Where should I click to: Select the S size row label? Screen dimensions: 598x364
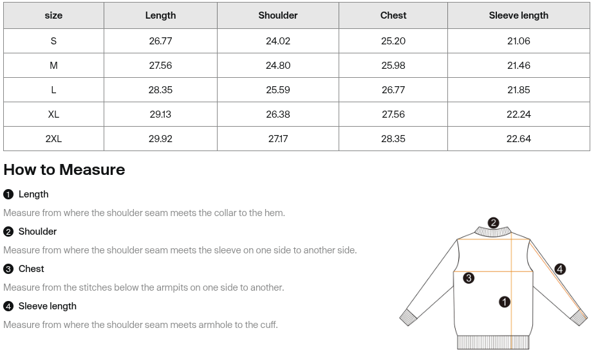53,41
